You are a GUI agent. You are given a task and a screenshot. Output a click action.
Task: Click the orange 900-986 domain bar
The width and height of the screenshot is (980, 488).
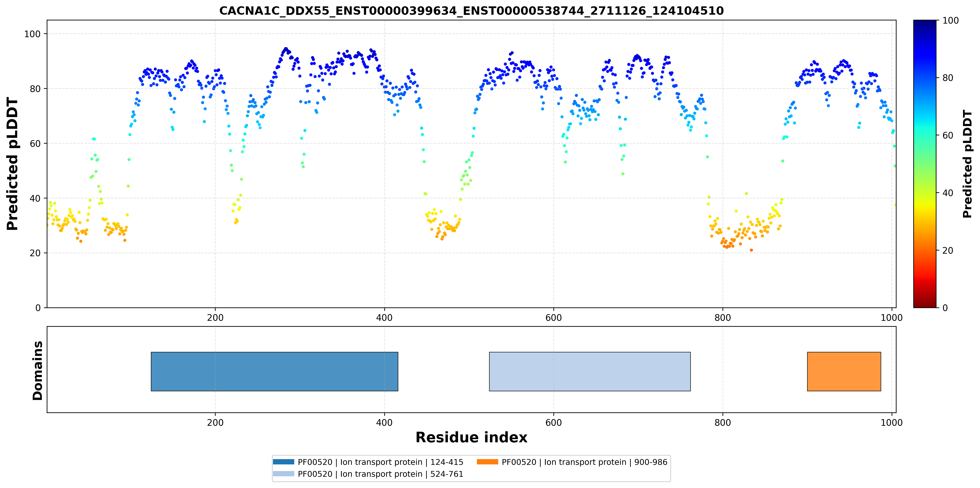point(844,371)
